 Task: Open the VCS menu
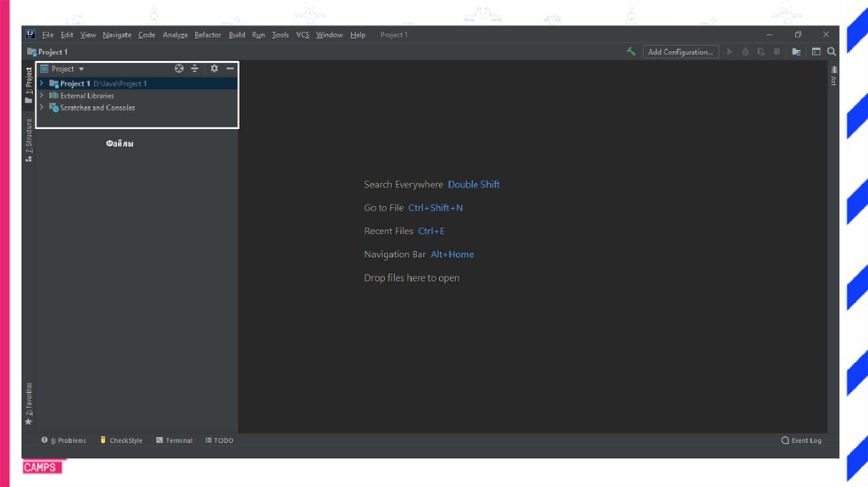[303, 35]
